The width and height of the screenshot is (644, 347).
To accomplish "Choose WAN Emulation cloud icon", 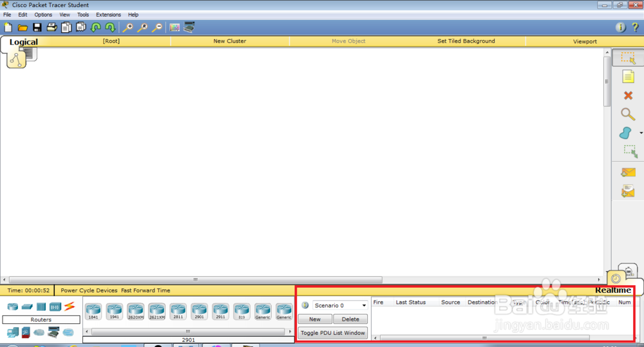I will (39, 332).
